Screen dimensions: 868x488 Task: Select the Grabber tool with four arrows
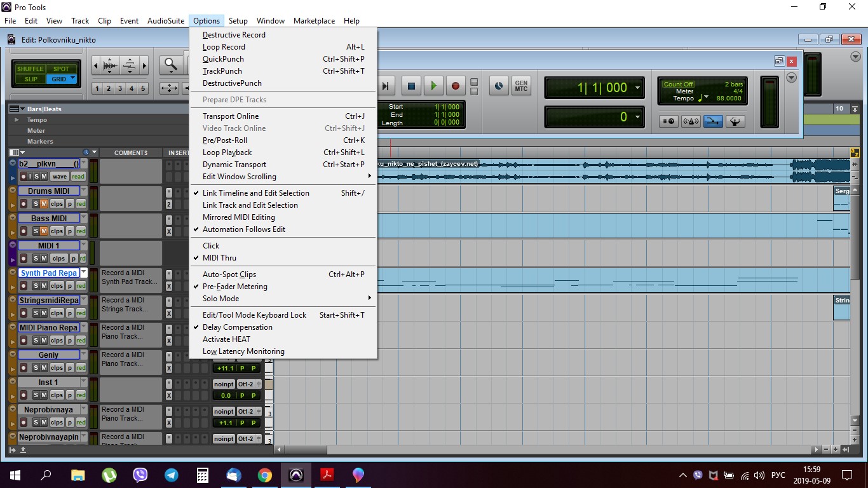(170, 88)
